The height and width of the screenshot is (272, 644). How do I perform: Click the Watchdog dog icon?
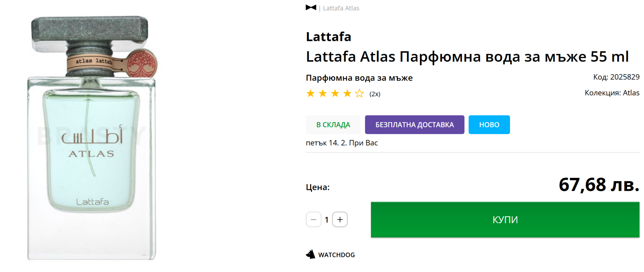(x=310, y=254)
